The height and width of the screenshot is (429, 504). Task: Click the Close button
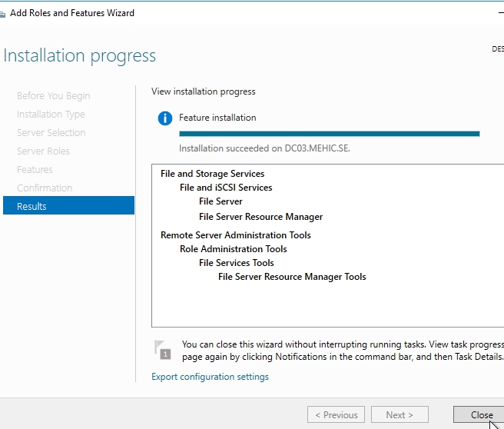point(482,415)
